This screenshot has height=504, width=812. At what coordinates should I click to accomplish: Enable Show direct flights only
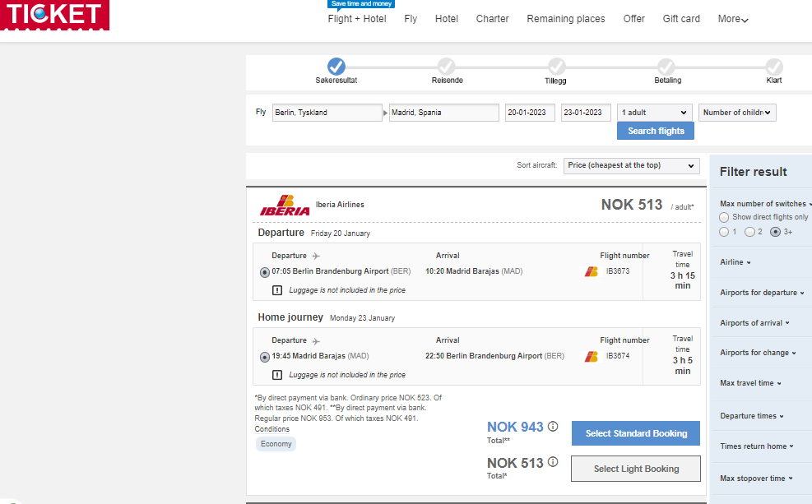(724, 217)
